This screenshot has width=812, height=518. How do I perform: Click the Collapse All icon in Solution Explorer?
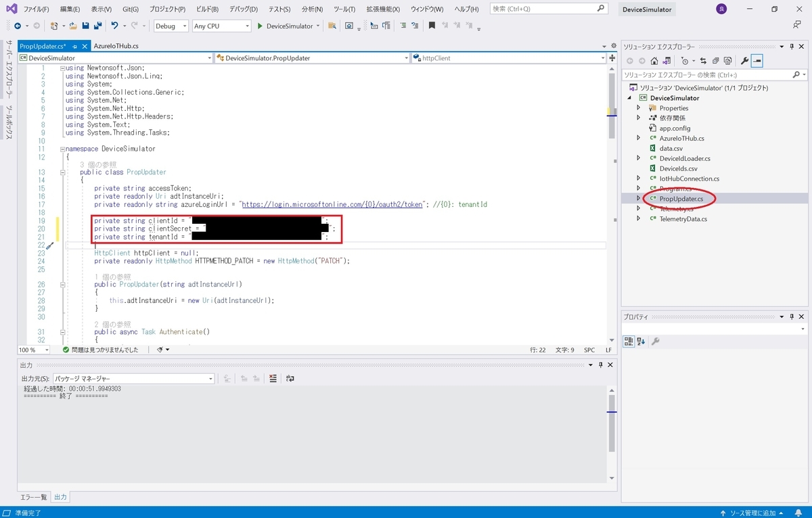pyautogui.click(x=715, y=61)
